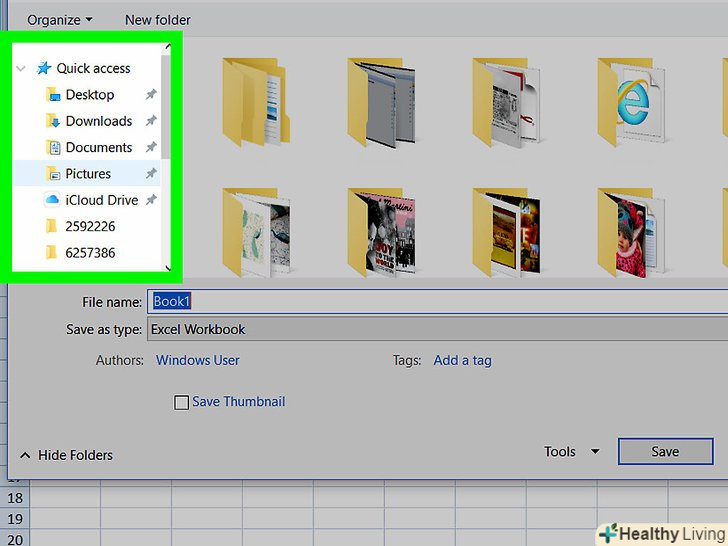
Task: Open the Tools dropdown menu
Action: coord(571,452)
